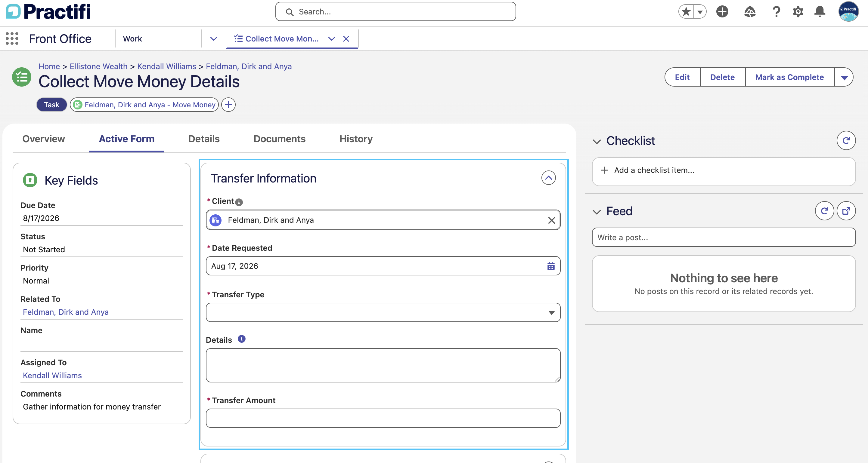Switch to the Details tab
This screenshot has height=463, width=868.
[204, 139]
